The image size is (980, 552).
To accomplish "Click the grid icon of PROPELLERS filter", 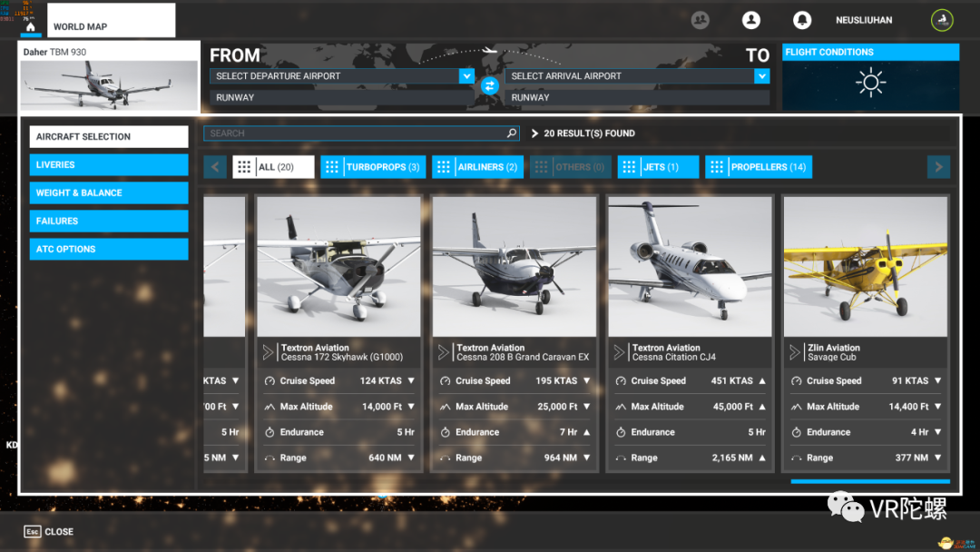I will (716, 167).
